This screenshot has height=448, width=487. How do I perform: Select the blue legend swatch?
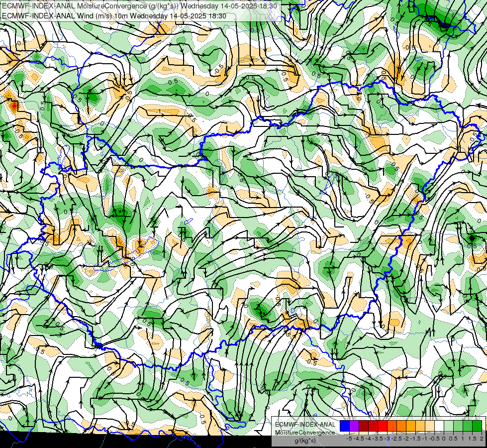pyautogui.click(x=345, y=426)
